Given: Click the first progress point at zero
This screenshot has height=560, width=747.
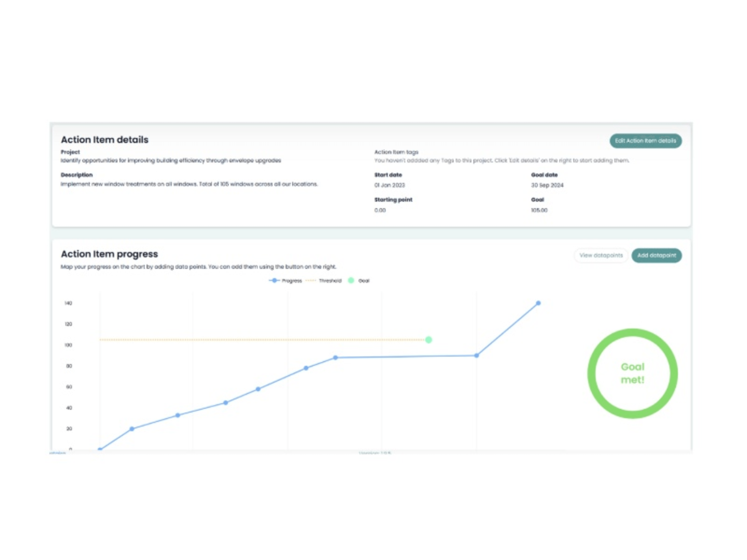Looking at the screenshot, I should click(x=100, y=449).
